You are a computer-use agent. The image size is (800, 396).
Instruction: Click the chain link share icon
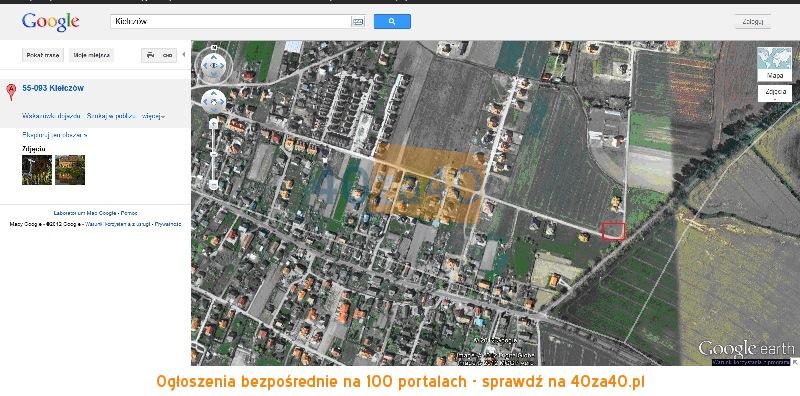(x=167, y=55)
